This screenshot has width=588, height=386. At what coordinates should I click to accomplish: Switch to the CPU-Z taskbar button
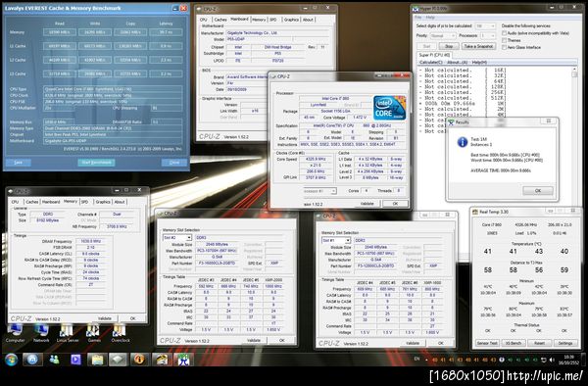[119, 360]
